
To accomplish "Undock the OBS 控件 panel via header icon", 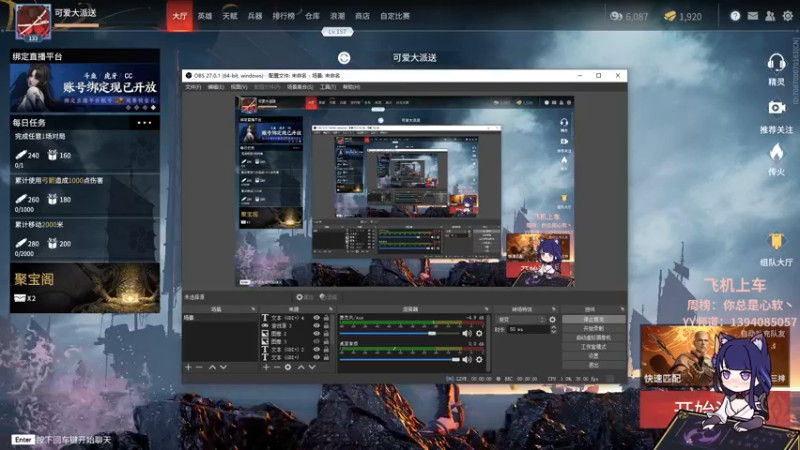I will 622,309.
